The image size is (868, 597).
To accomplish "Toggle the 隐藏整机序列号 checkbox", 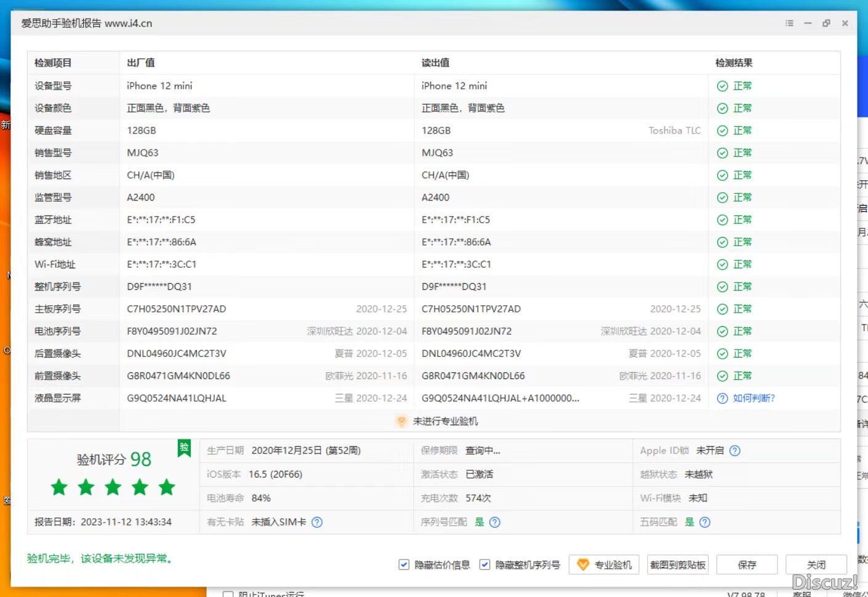I will coord(484,564).
